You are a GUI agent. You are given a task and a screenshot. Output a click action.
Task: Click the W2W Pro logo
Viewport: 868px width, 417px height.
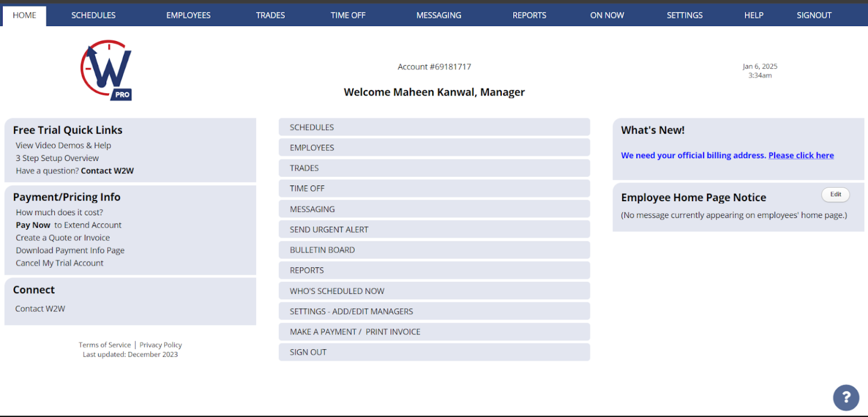(x=106, y=69)
